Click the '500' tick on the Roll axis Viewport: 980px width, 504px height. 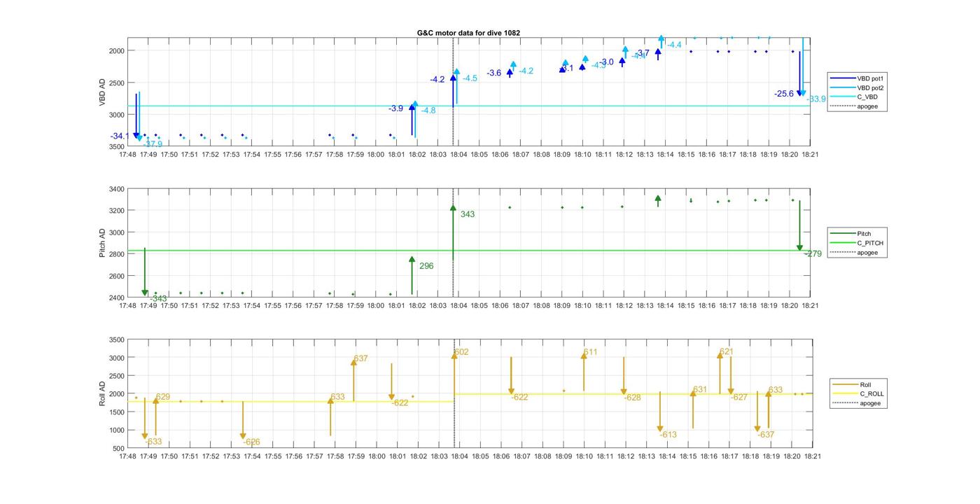coord(118,448)
